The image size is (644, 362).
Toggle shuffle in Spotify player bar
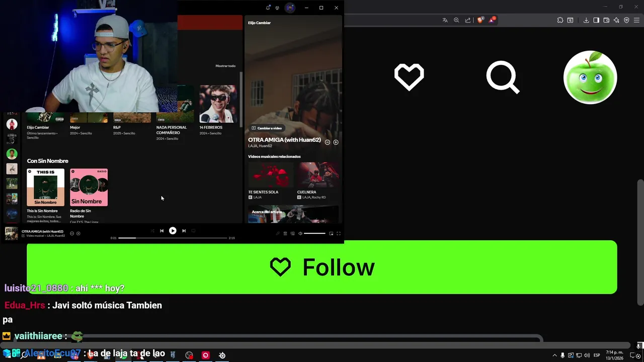coord(152,231)
